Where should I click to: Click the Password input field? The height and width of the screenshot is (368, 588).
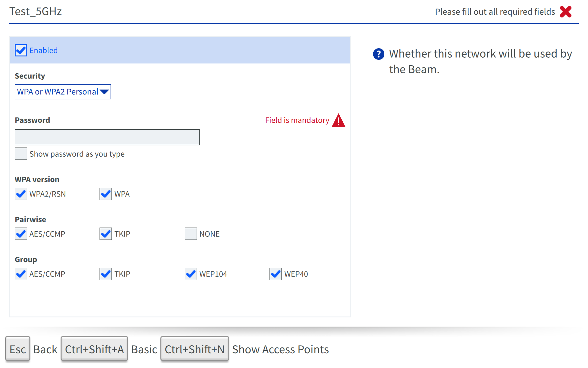(107, 137)
